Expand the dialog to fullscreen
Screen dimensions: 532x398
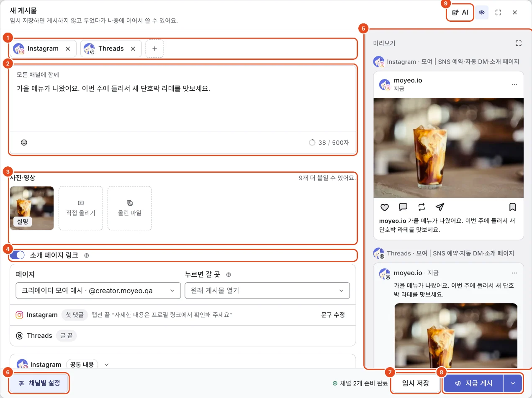click(x=498, y=13)
